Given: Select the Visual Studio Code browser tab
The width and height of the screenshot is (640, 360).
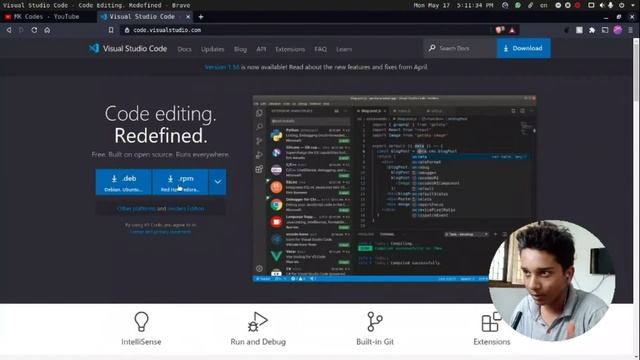Looking at the screenshot, I should [145, 17].
